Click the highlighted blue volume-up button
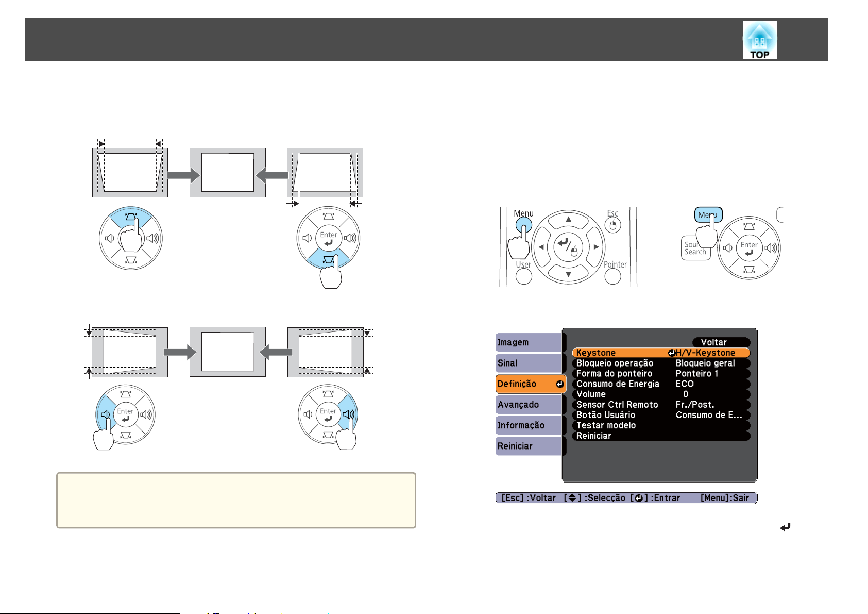868x614 pixels. pyautogui.click(x=349, y=414)
